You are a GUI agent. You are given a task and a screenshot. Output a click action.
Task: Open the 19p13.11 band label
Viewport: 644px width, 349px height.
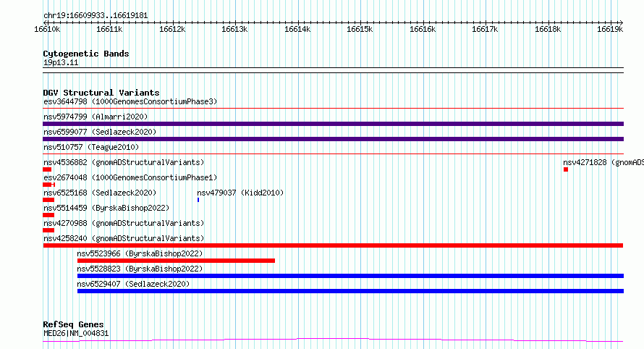tap(61, 62)
